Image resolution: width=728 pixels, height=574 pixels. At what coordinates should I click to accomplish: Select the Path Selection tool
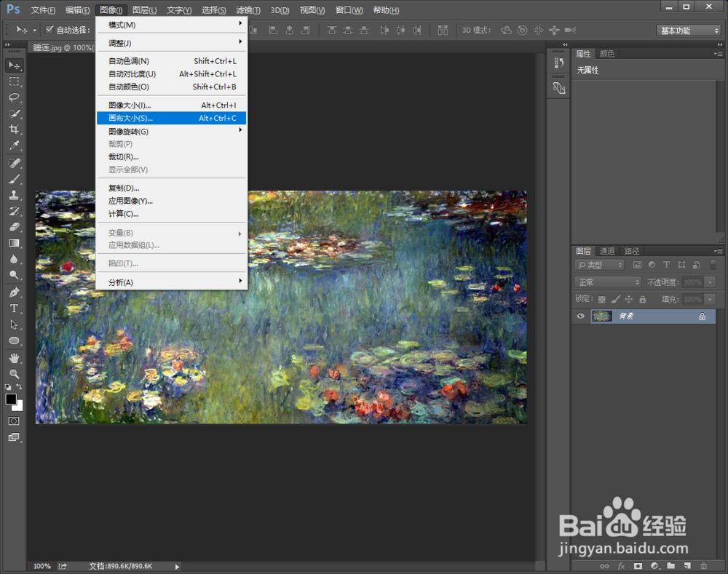14,324
